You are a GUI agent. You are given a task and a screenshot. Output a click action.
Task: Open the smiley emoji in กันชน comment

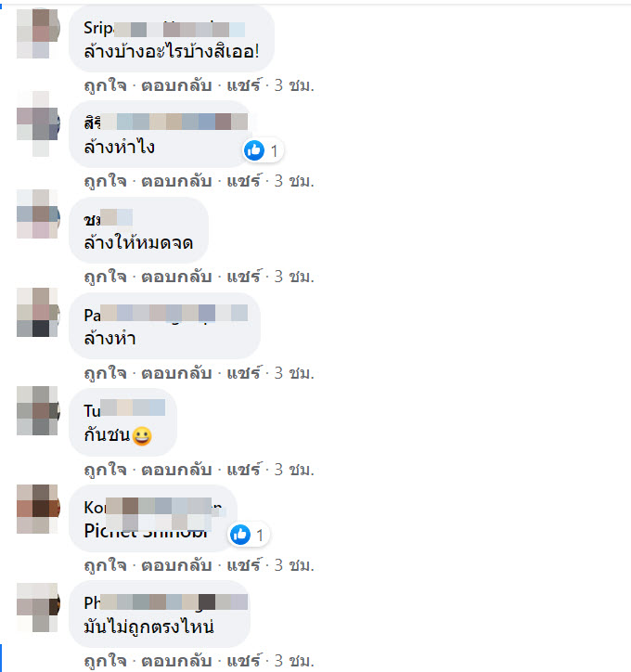(x=142, y=436)
